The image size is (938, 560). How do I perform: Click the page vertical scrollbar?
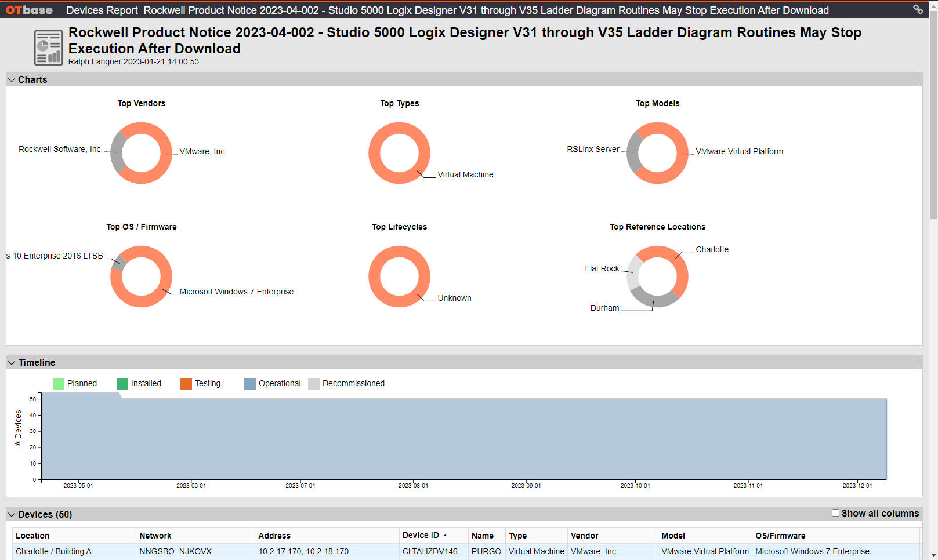click(x=933, y=116)
